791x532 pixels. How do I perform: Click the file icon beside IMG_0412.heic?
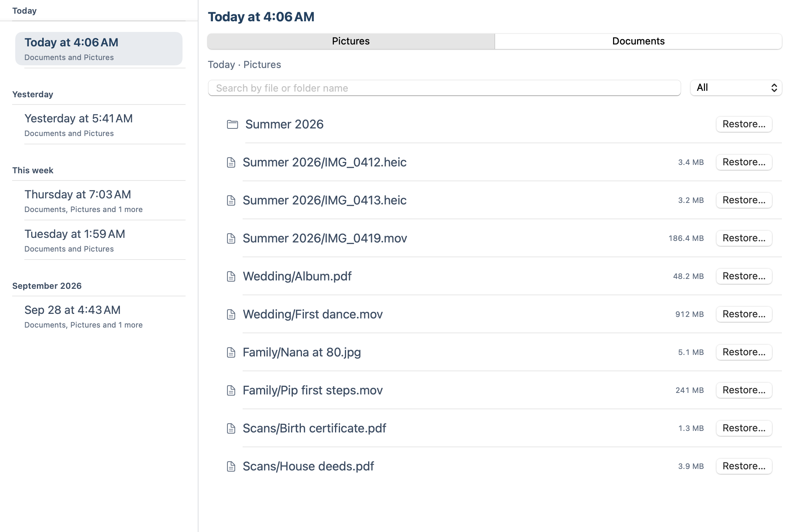pos(231,162)
